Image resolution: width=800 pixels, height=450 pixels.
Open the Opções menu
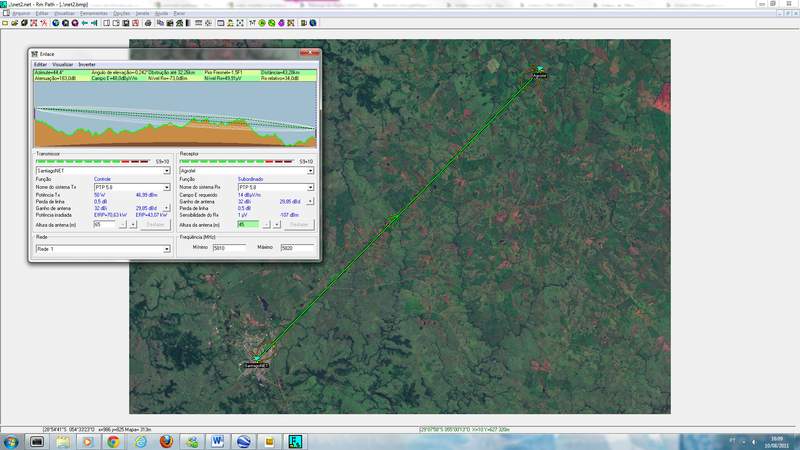[x=121, y=13]
